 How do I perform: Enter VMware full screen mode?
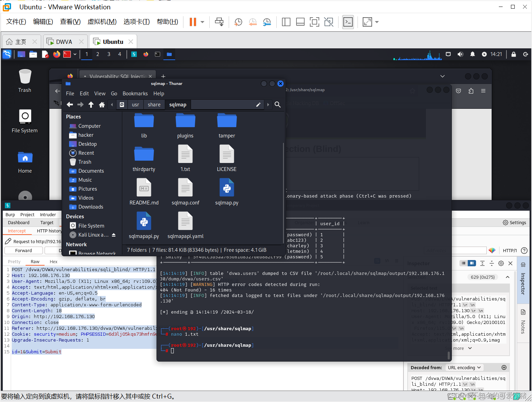click(x=314, y=22)
